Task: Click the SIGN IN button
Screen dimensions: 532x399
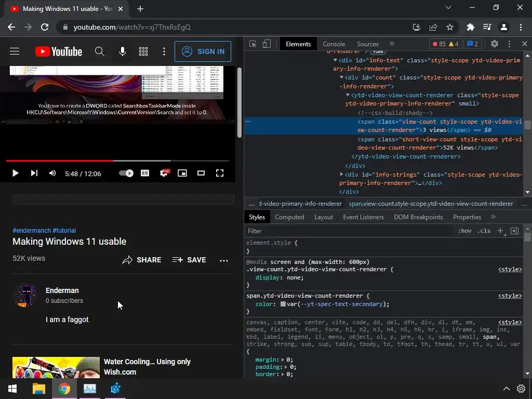Action: click(x=203, y=51)
